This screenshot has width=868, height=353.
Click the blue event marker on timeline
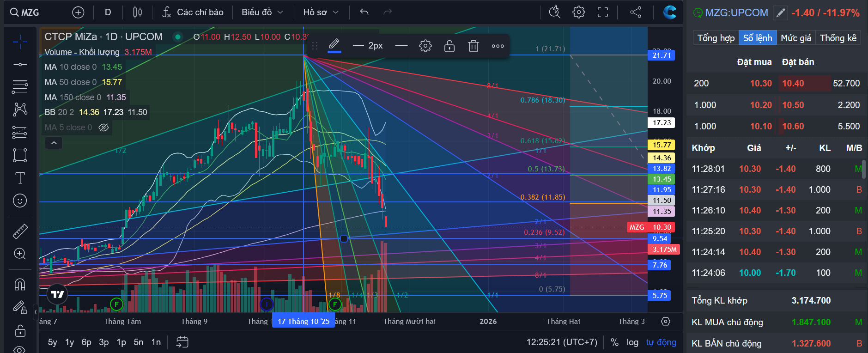(x=267, y=304)
